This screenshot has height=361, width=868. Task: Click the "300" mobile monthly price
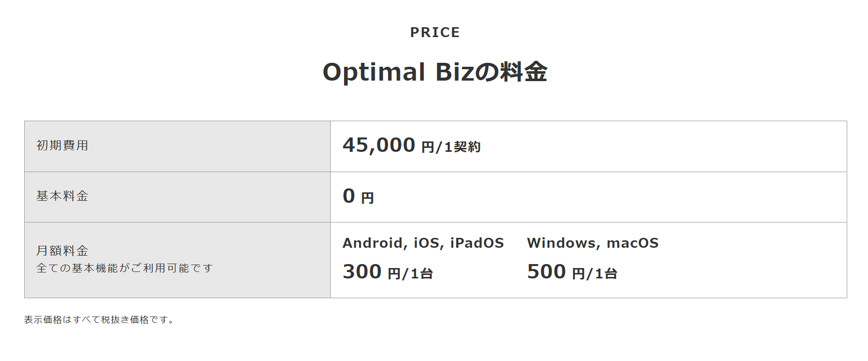pyautogui.click(x=362, y=272)
